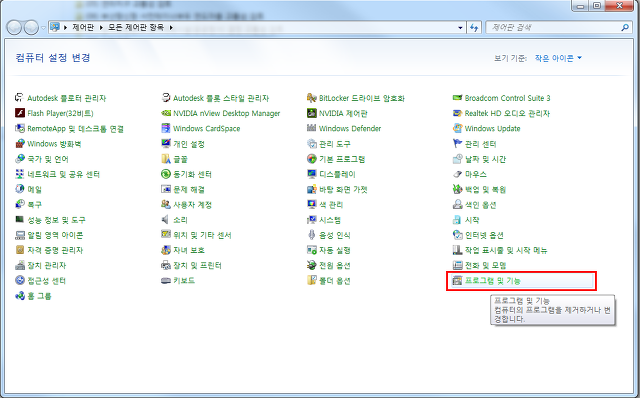Open 자녀 보호 link
The image size is (640, 398).
189,250
